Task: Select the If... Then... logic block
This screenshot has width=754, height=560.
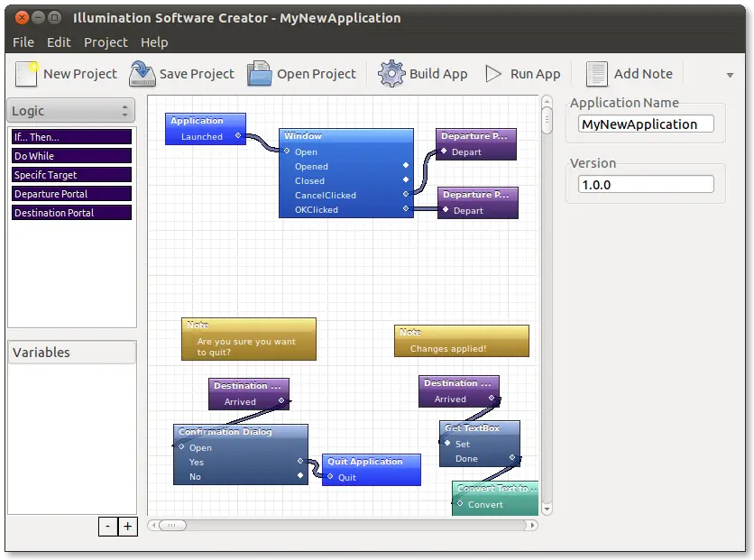Action: coord(72,137)
